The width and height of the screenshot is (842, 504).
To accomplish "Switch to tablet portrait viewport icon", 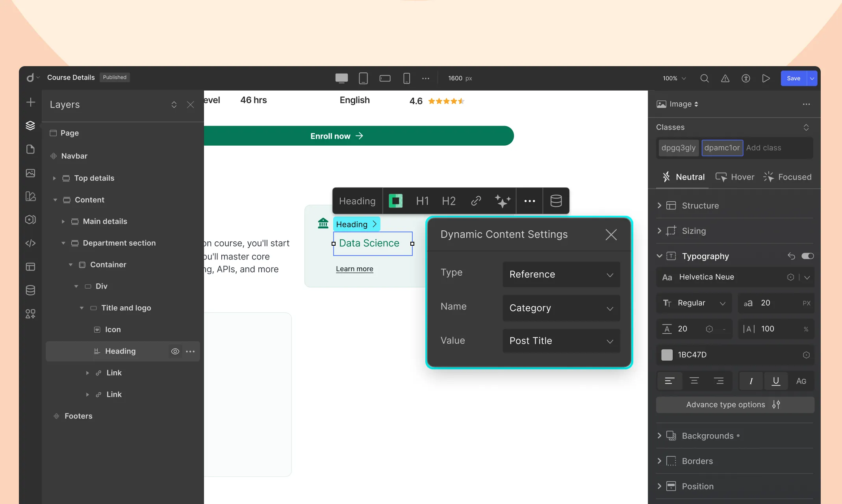I will (364, 78).
